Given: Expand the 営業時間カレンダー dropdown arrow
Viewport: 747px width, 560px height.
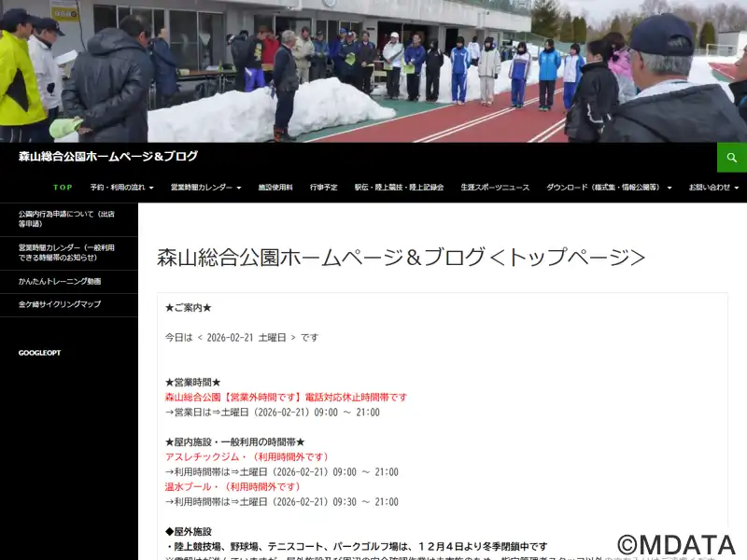Looking at the screenshot, I should [239, 188].
